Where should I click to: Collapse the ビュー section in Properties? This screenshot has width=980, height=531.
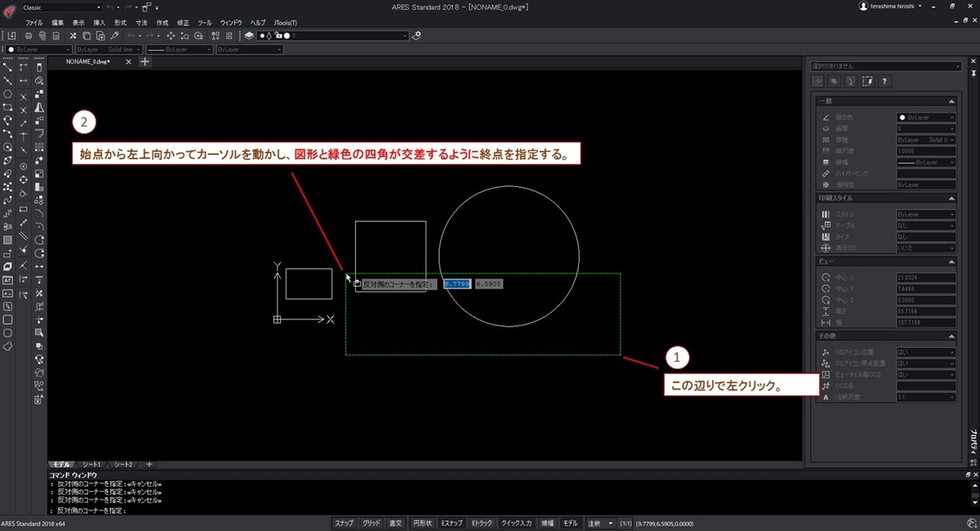pos(951,260)
